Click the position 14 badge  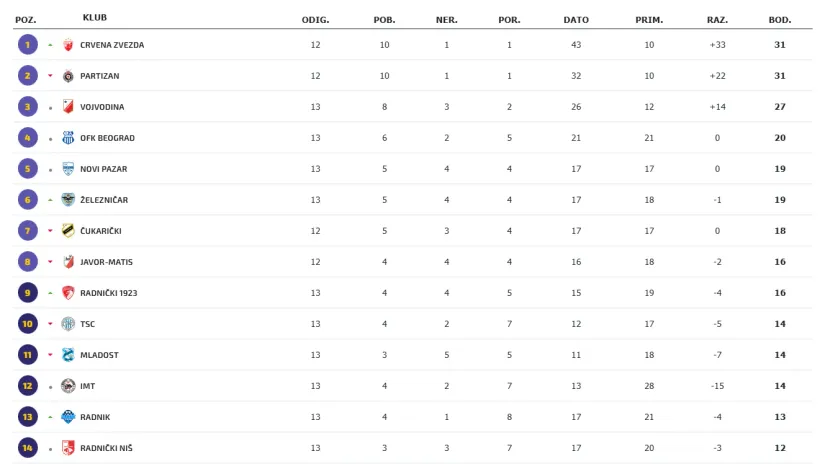(28, 448)
